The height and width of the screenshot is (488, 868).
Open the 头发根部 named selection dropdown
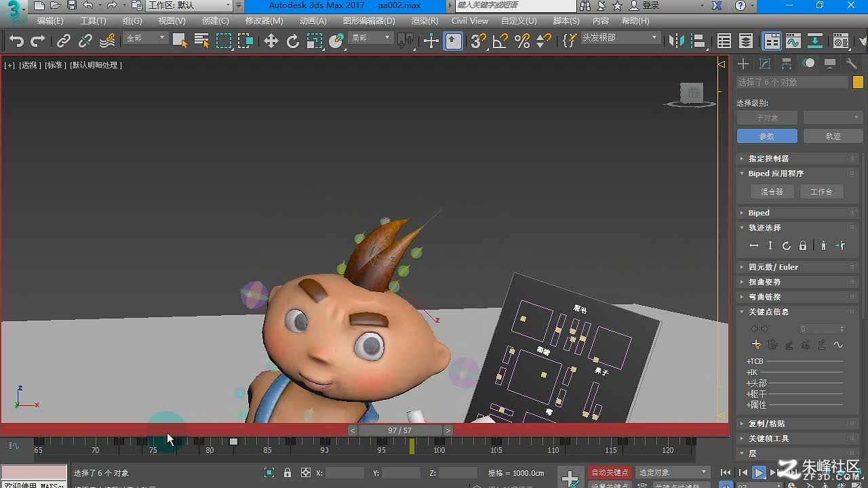[x=620, y=38]
